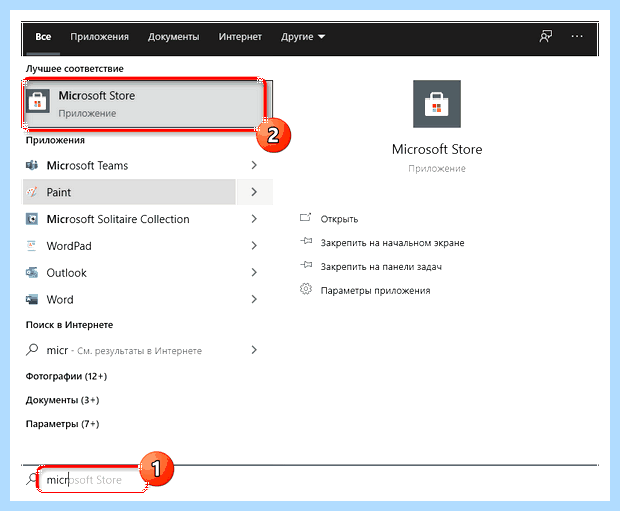This screenshot has width=620, height=511.
Task: Click Microsoft Store title in preview pane
Action: (x=437, y=149)
